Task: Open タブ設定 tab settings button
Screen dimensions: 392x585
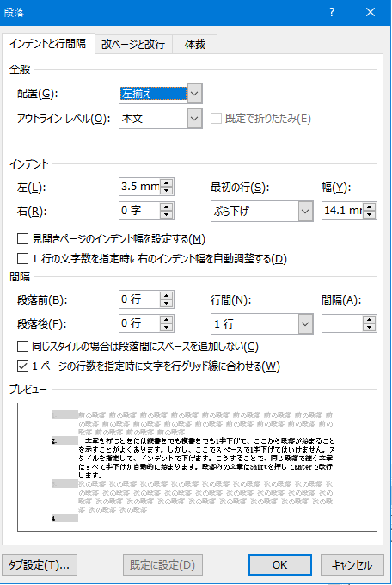Action: (x=40, y=565)
